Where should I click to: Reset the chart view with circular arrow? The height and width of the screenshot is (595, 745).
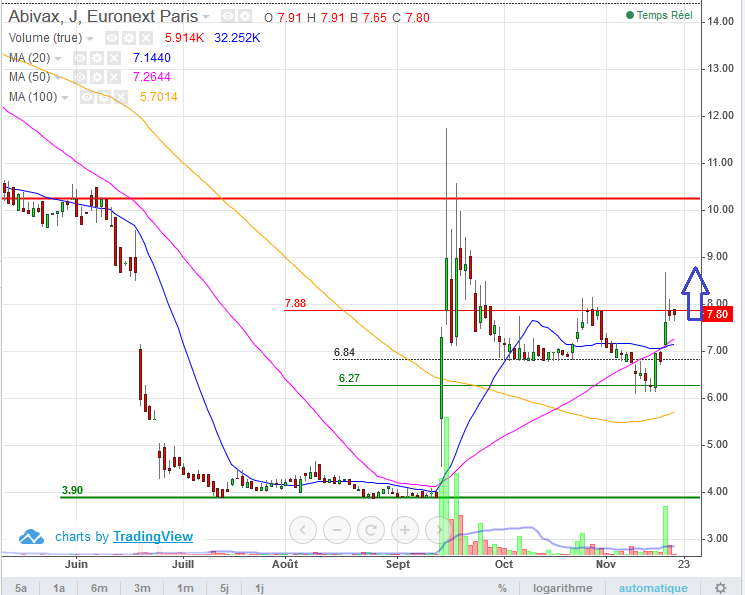point(371,529)
